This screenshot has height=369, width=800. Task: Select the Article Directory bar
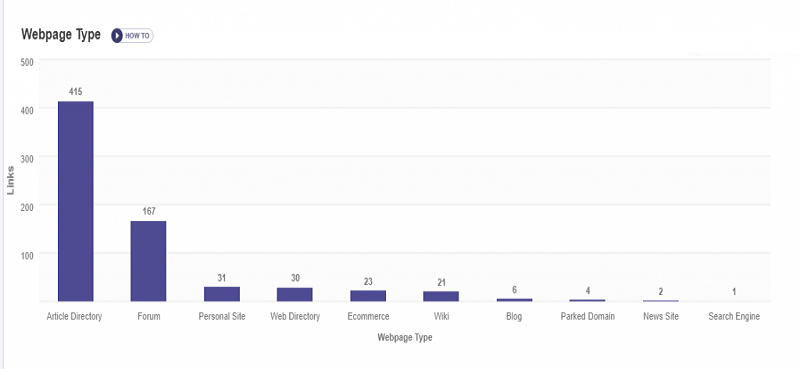tap(76, 201)
